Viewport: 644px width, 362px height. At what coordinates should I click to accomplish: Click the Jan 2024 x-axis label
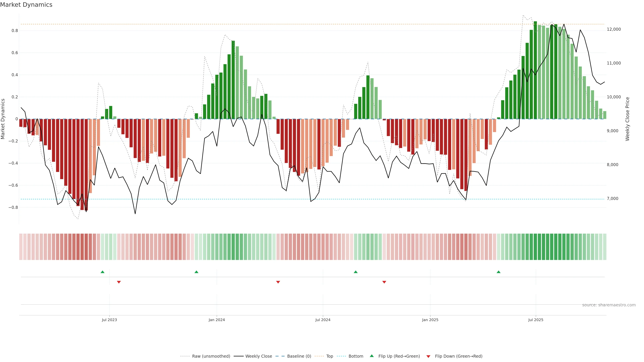tap(217, 320)
